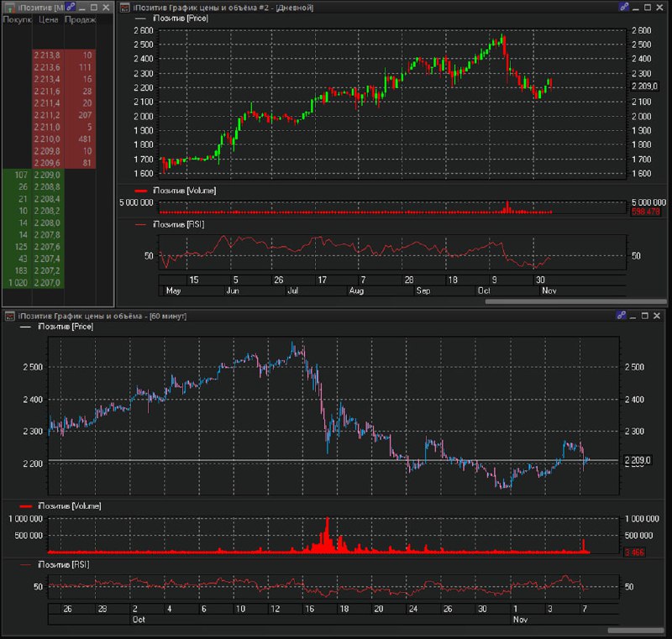Viewport: 672px width, 639px height.
Task: Close the iПозитив order book window
Action: [106, 8]
